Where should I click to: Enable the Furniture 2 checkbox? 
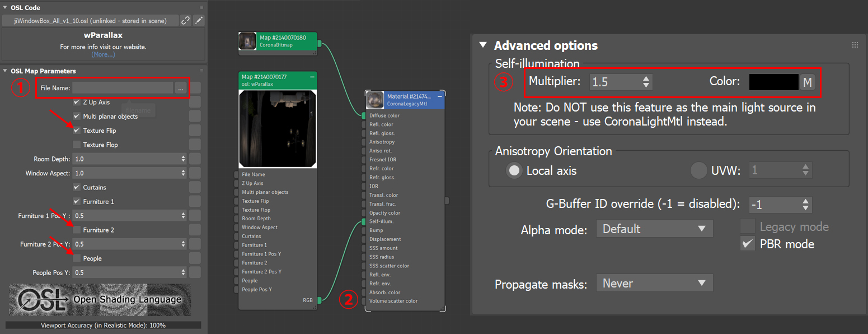coord(77,230)
